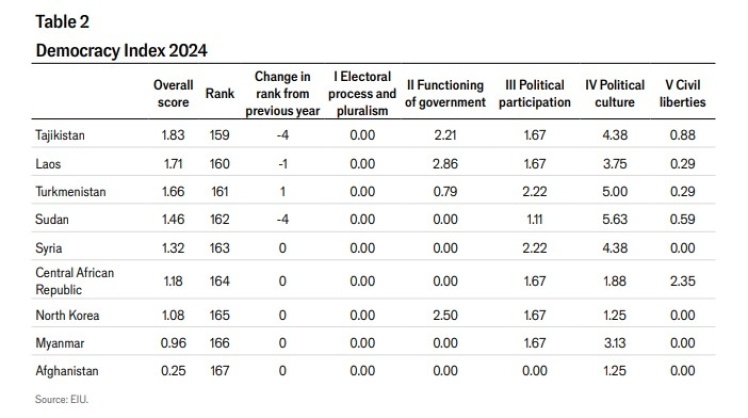Click the 'Democracy Index 2024' title

[120, 50]
